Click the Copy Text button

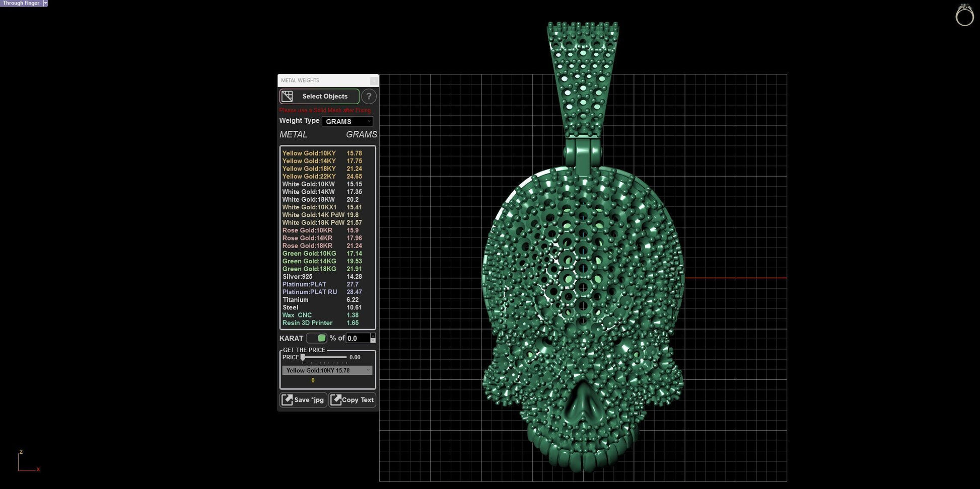(353, 400)
